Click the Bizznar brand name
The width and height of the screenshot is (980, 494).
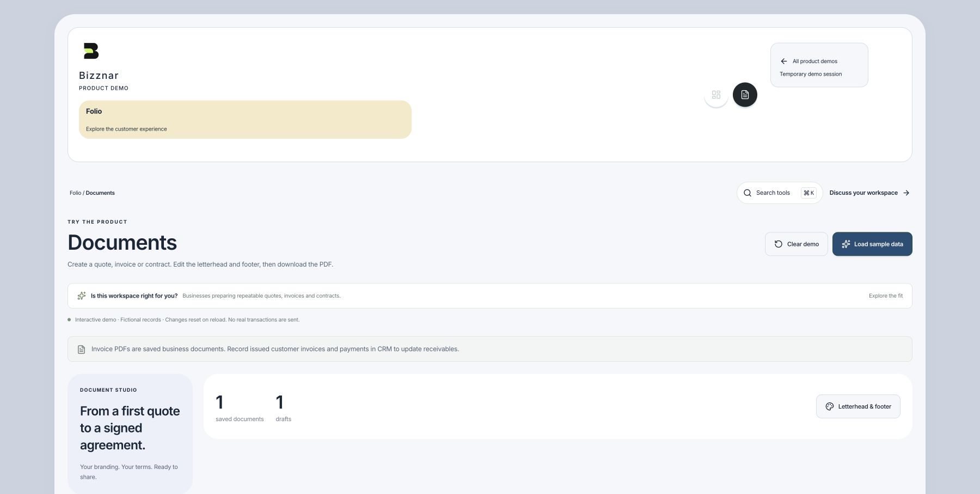[99, 76]
